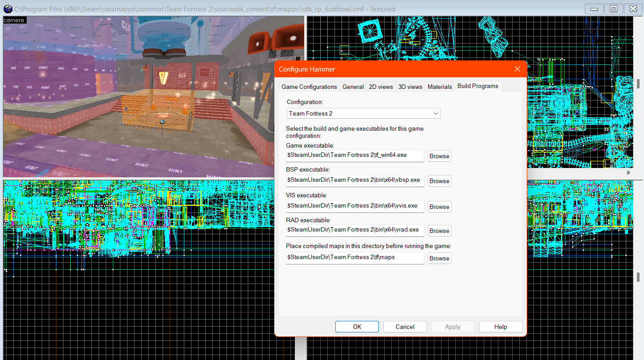Browse for the Game executable
This screenshot has height=360, width=644.
point(439,156)
